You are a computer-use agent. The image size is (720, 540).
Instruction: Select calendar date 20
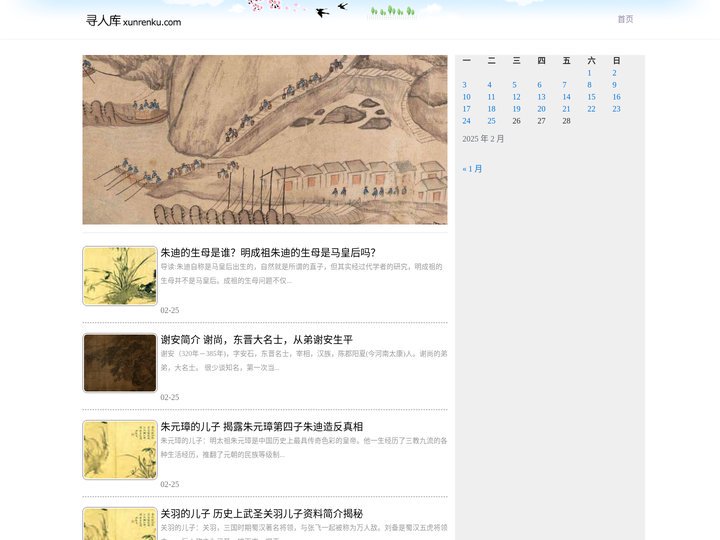(541, 109)
